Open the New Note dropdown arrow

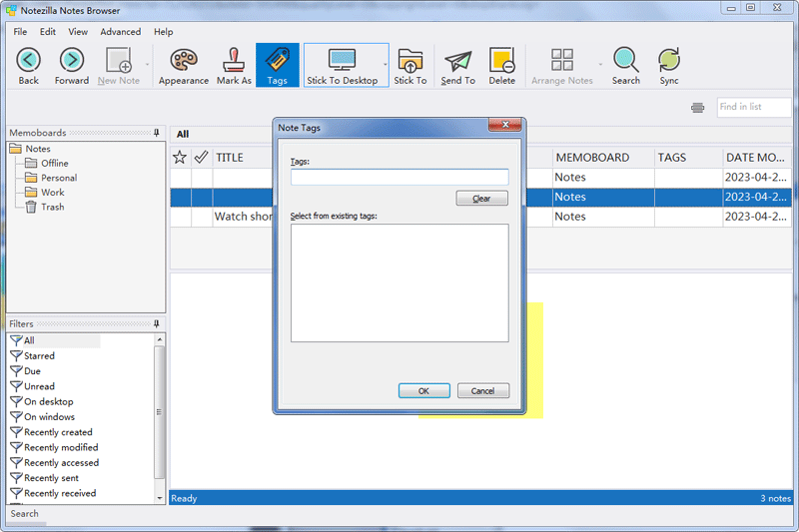[x=147, y=65]
